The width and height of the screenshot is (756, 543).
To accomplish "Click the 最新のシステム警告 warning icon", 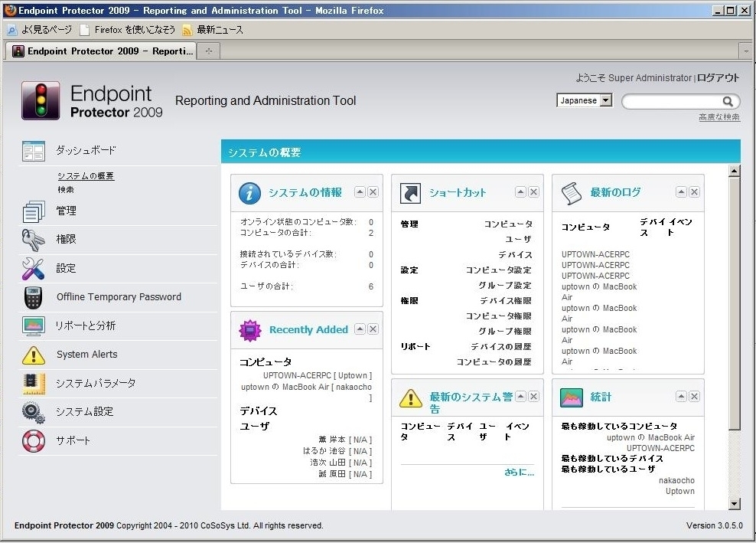I will [x=411, y=398].
